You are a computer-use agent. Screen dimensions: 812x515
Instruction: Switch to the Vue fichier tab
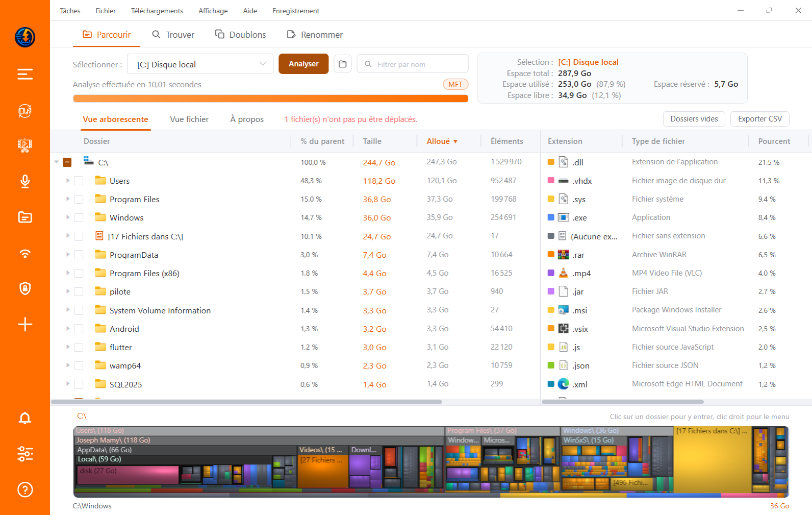pyautogui.click(x=189, y=119)
